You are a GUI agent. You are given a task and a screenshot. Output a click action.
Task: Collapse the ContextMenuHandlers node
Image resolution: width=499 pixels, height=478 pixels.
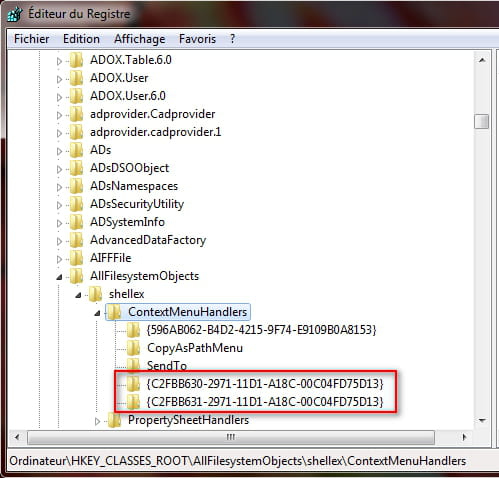pos(97,313)
